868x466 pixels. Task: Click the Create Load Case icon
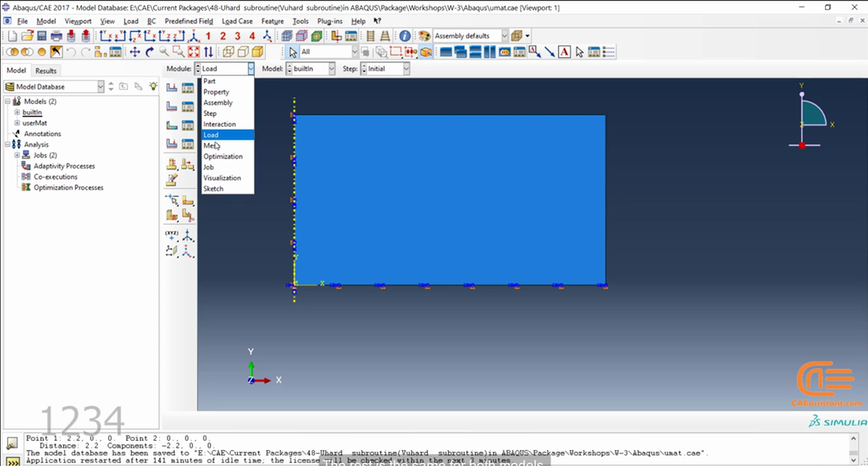172,144
